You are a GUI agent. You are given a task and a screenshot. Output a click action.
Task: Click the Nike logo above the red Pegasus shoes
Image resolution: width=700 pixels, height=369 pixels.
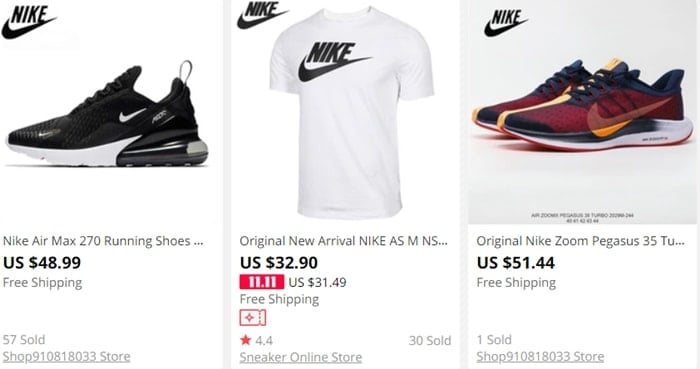click(506, 23)
